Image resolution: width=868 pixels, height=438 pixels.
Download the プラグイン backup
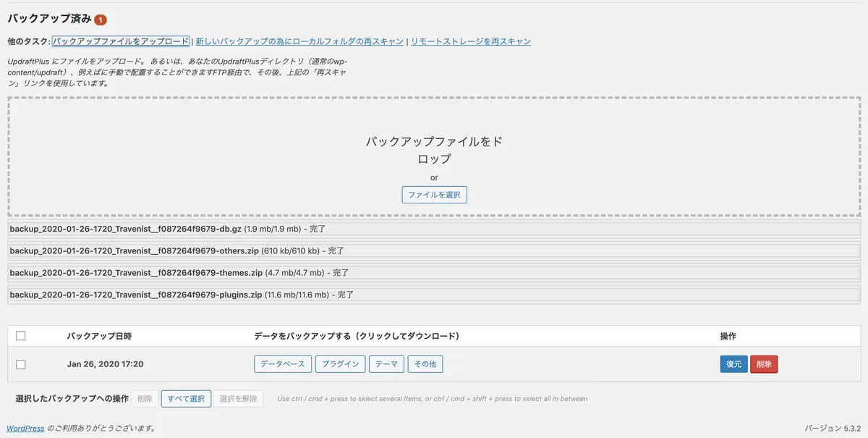point(340,364)
